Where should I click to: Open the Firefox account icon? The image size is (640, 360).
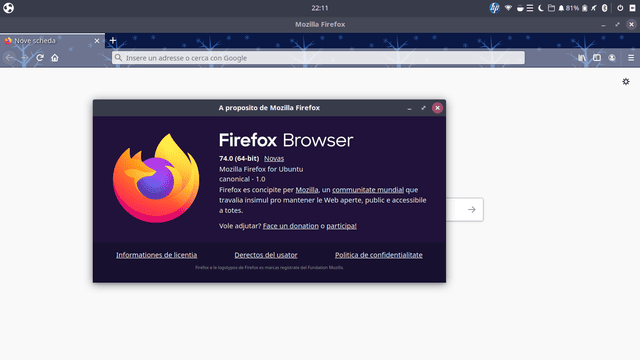tap(612, 58)
